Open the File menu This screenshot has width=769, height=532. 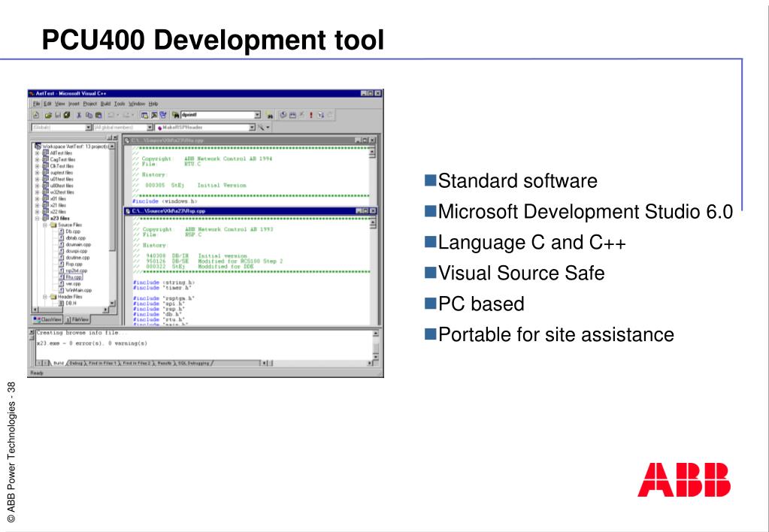pos(37,104)
